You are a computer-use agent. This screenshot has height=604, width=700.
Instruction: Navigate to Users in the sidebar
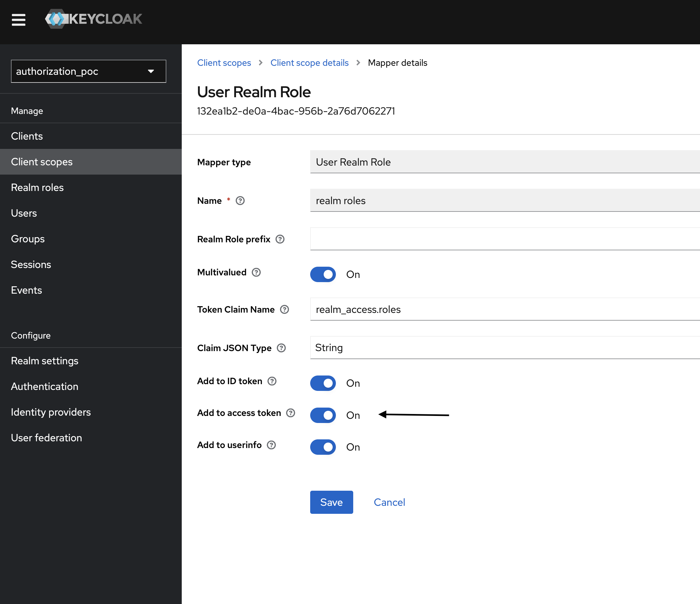coord(24,213)
